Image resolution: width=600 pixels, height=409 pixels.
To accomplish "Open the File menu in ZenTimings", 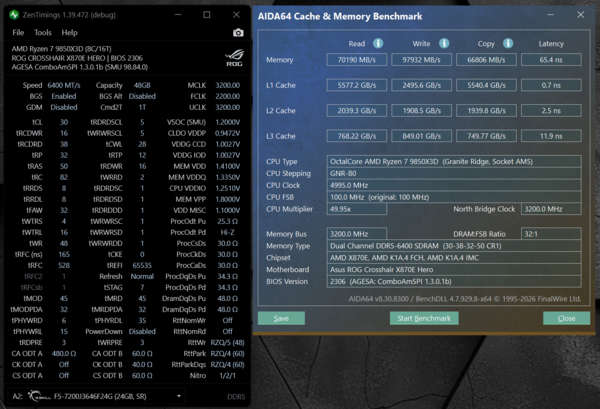I will click(18, 33).
